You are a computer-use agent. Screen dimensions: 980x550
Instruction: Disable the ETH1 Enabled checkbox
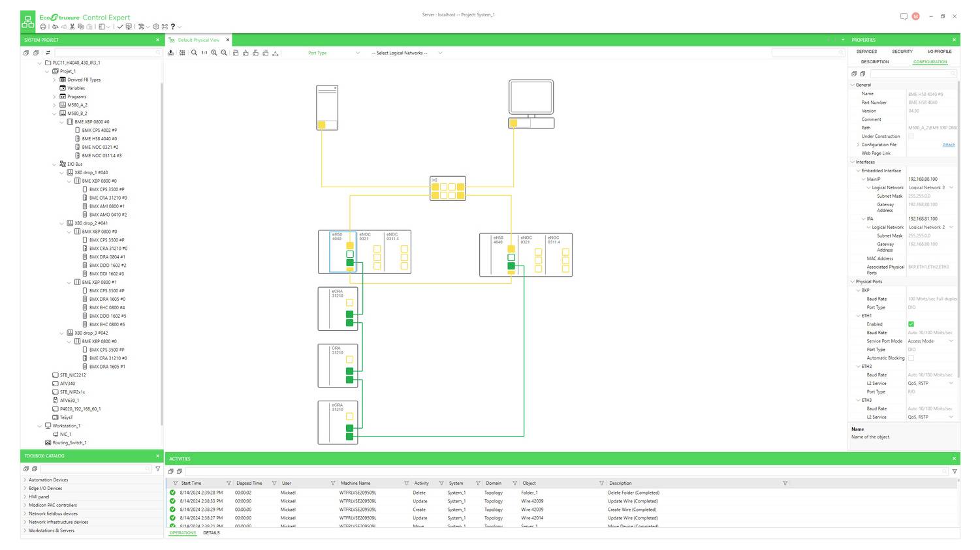[x=911, y=324]
